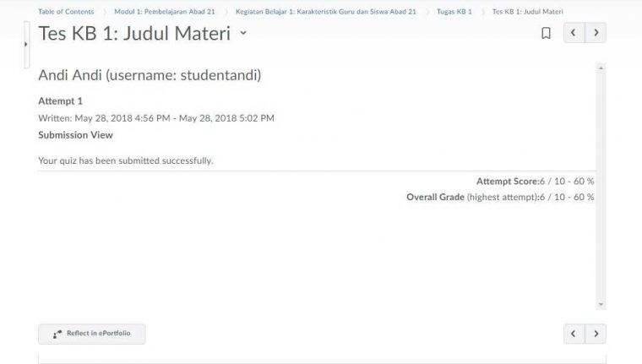Click the 'Tes KB 1: Judul Materi' heading

tap(135, 34)
